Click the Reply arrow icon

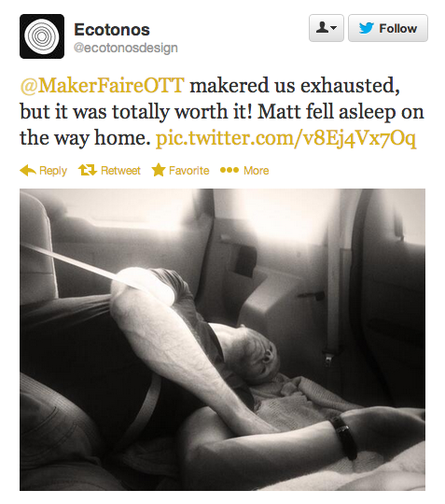tap(28, 171)
